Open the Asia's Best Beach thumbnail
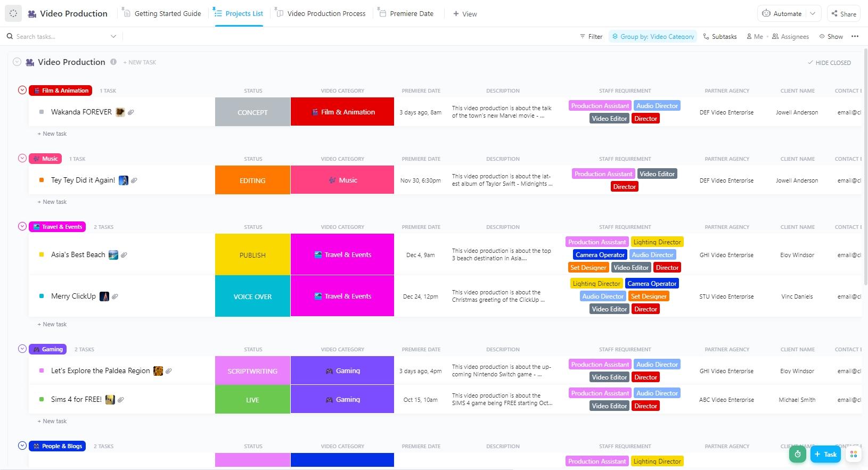Screen dimensions: 868x470 tap(113, 254)
